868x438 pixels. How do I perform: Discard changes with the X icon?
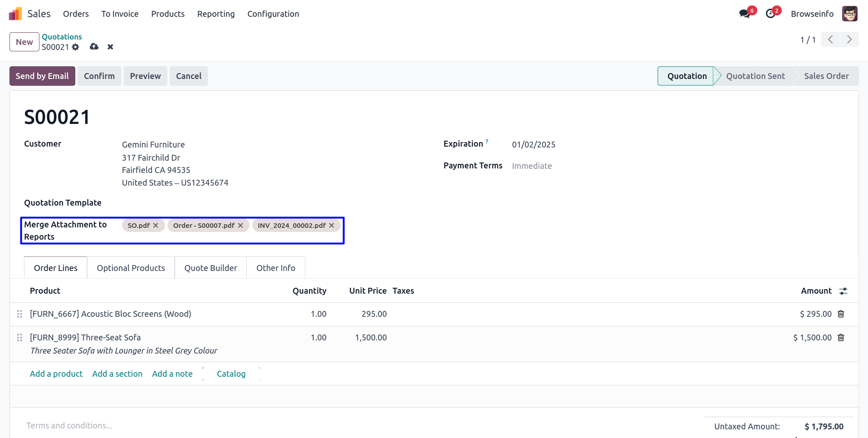coord(110,47)
